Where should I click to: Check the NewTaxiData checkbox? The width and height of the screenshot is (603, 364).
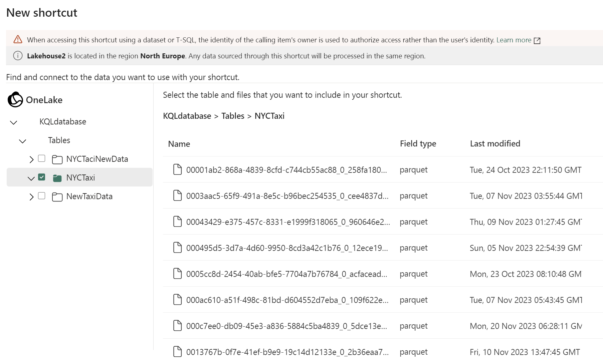click(x=42, y=196)
